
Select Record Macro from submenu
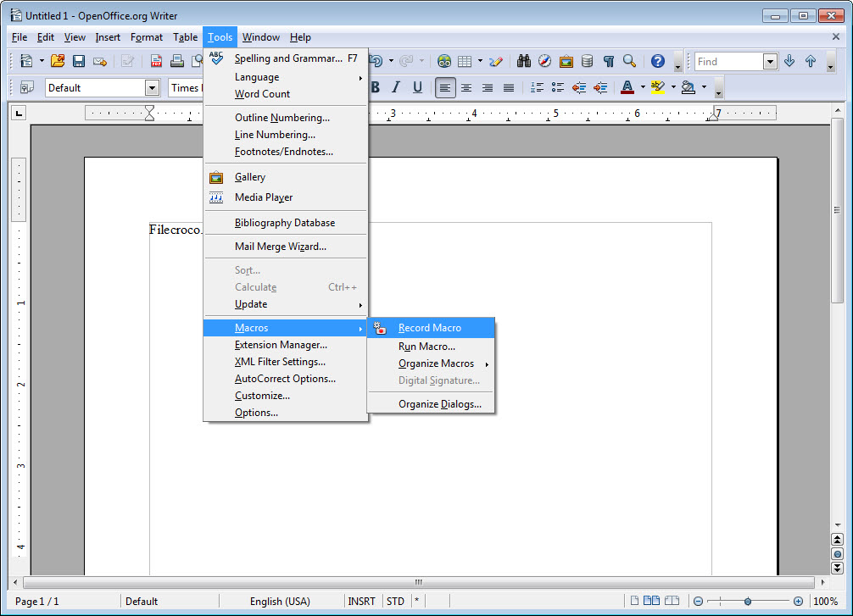(432, 328)
